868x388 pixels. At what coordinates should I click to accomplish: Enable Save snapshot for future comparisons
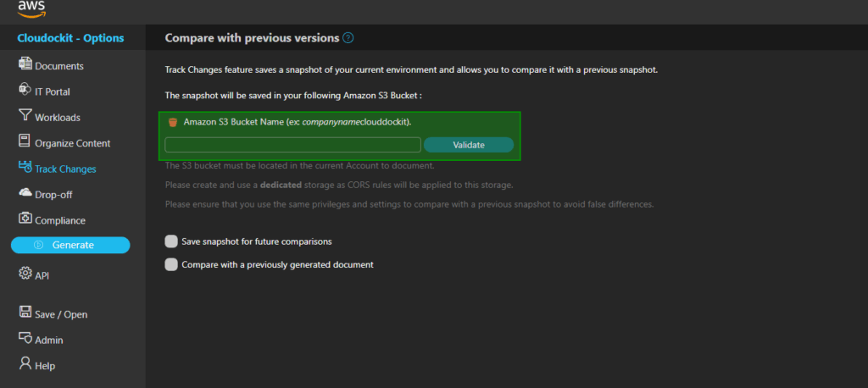click(172, 241)
